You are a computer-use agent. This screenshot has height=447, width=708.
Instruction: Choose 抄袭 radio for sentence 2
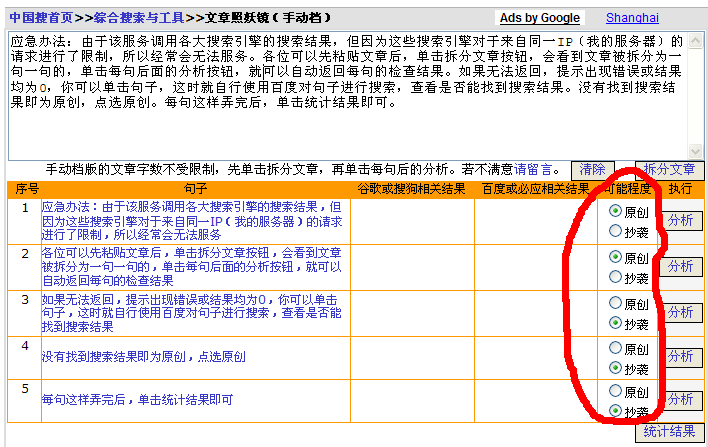[615, 277]
